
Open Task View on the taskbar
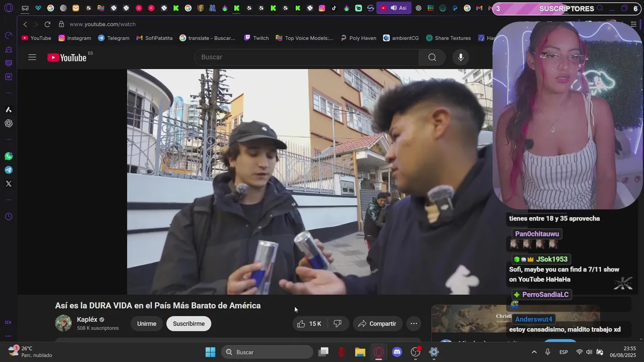point(324,352)
